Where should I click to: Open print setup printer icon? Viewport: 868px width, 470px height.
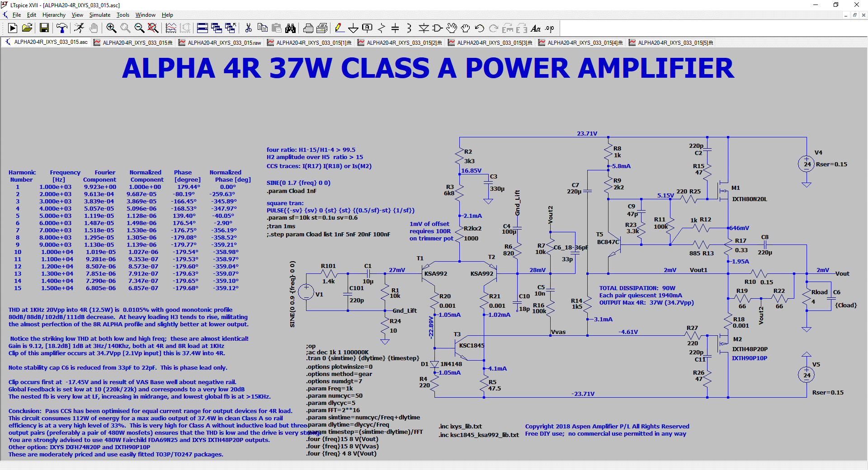click(x=308, y=28)
